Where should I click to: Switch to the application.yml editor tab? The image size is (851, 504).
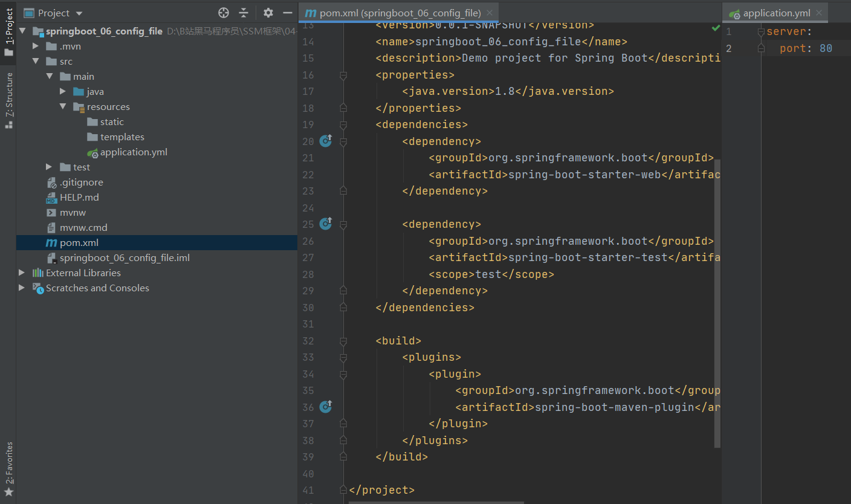(776, 13)
